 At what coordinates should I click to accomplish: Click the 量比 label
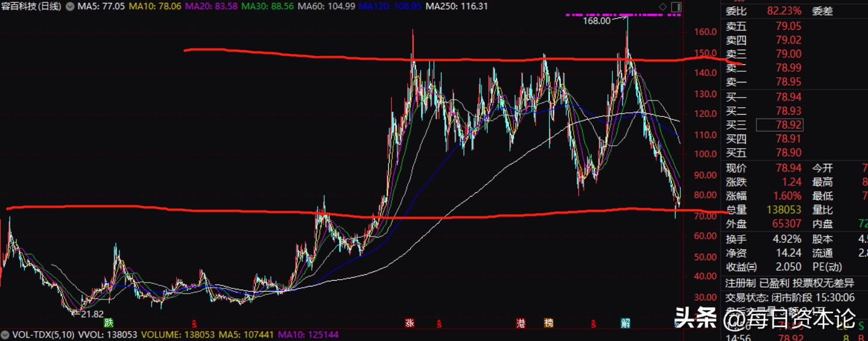[822, 209]
